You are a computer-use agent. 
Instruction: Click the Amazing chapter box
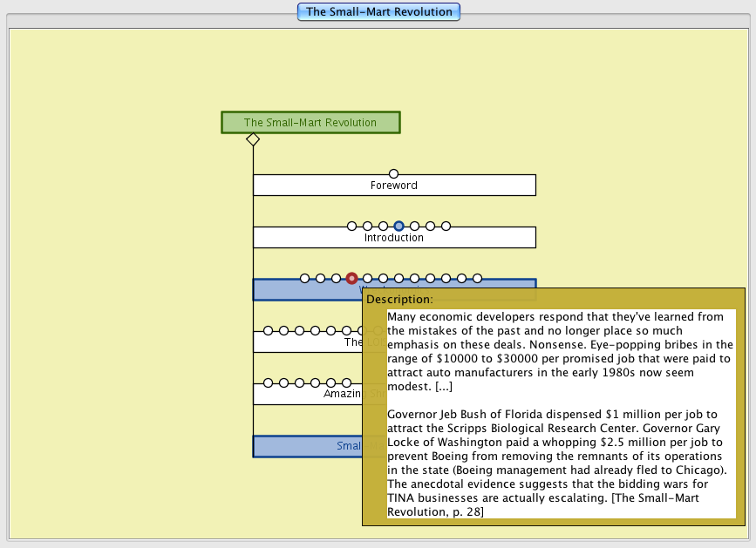pyautogui.click(x=305, y=395)
